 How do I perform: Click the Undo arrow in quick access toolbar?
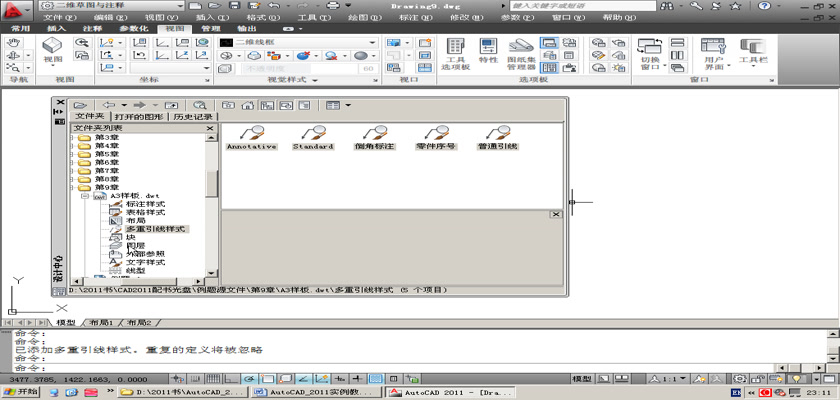pyautogui.click(x=273, y=5)
